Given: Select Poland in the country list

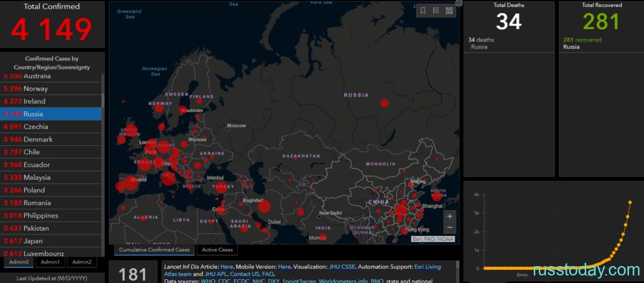Looking at the screenshot, I should [51, 191].
